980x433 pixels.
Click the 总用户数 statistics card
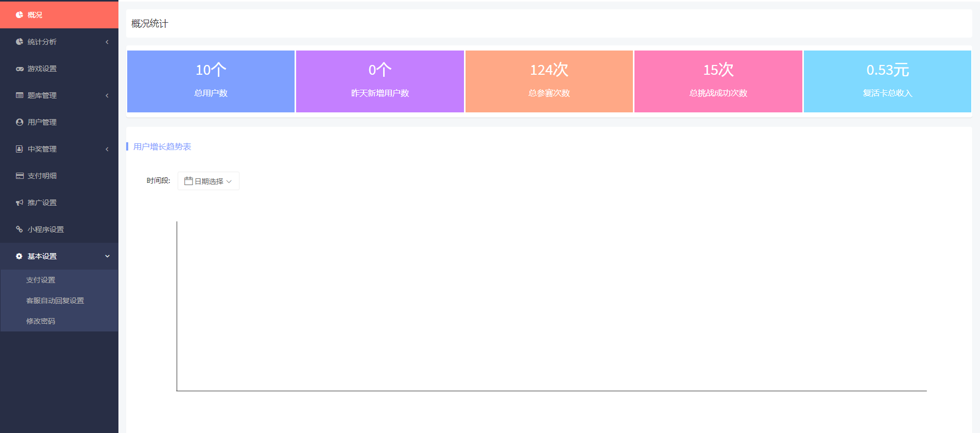coord(211,81)
